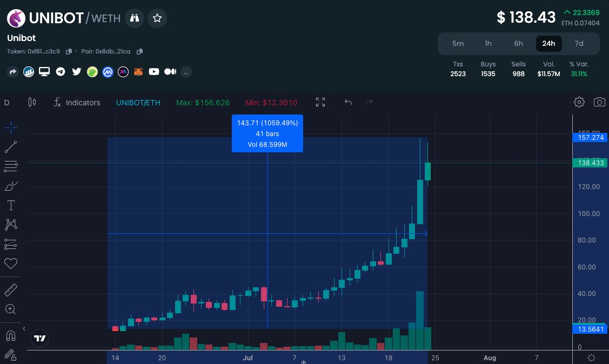Viewport: 609px width, 364px height.
Task: Select the 24h timeframe tab
Action: [x=549, y=43]
